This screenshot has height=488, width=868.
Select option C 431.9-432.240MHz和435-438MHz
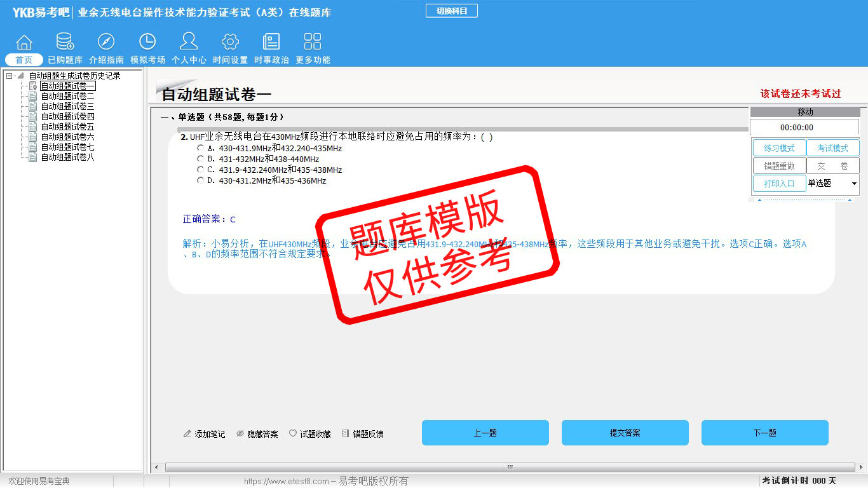pos(201,170)
